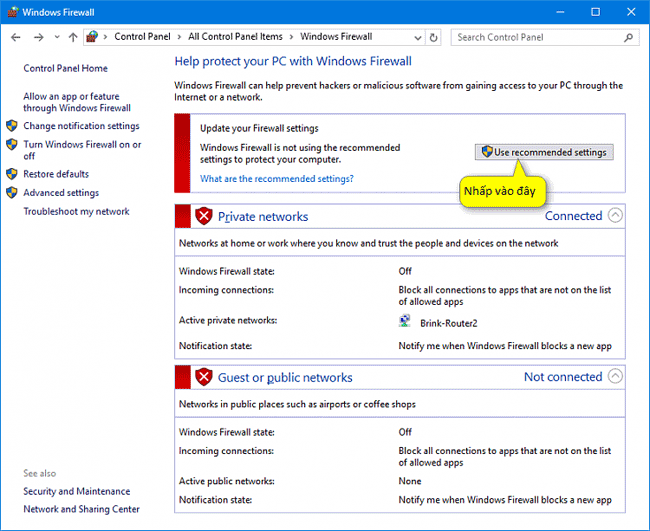The image size is (650, 531).
Task: Click the red shield icon for Guest or public networks
Action: coord(204,377)
